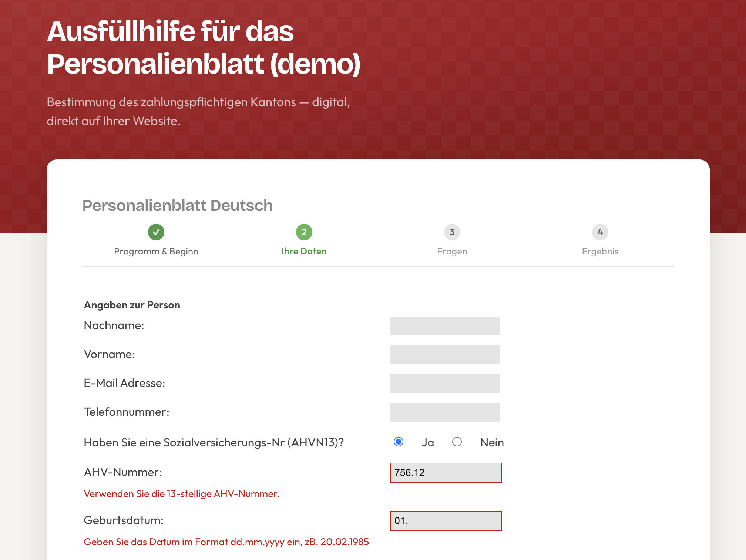The image size is (746, 560).
Task: Focus the E-Mail Adresse field
Action: click(x=445, y=384)
